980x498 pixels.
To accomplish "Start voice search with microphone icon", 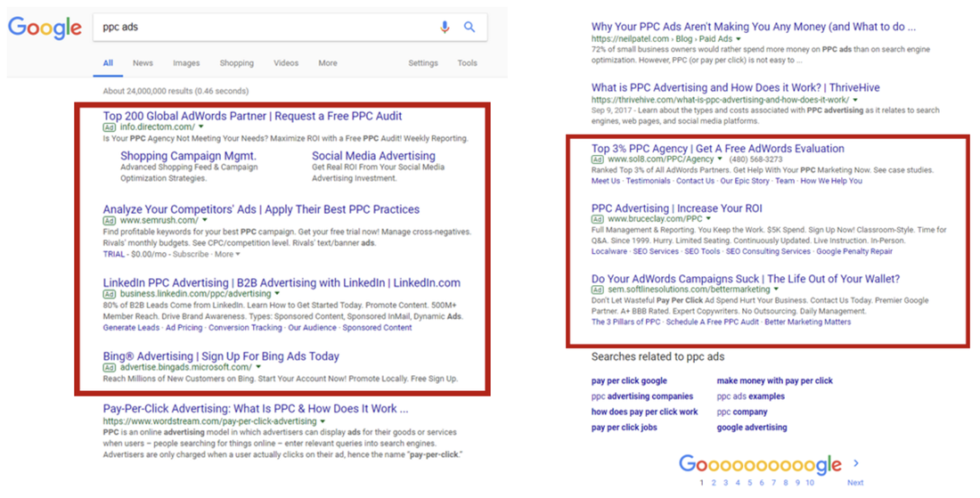I will click(x=445, y=27).
